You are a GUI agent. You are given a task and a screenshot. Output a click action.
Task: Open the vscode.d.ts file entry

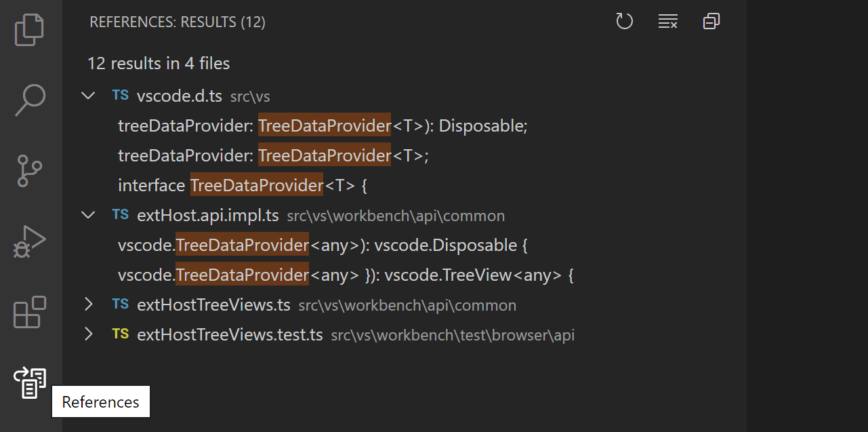coord(180,96)
